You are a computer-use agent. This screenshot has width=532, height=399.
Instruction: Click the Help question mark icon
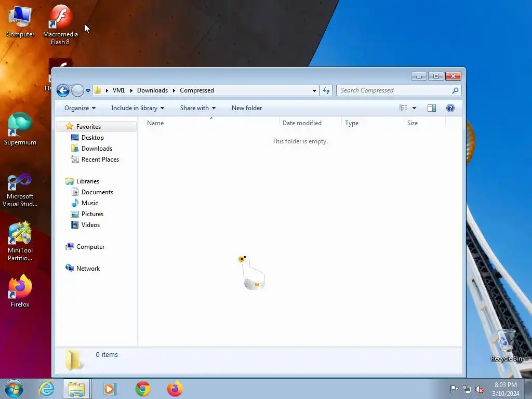tap(450, 108)
